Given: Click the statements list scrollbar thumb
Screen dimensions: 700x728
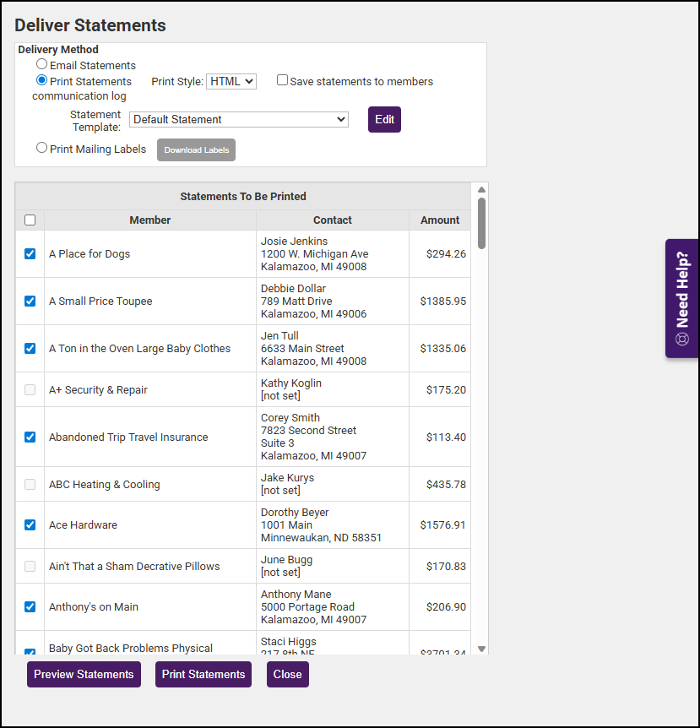Looking at the screenshot, I should [x=481, y=223].
